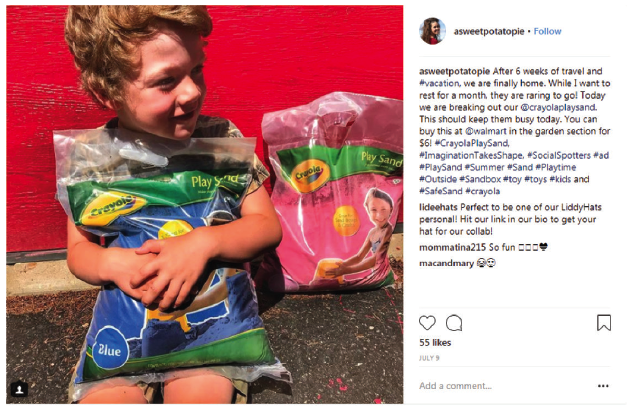Open the three-dot more options menu
The height and width of the screenshot is (413, 641).
[603, 386]
